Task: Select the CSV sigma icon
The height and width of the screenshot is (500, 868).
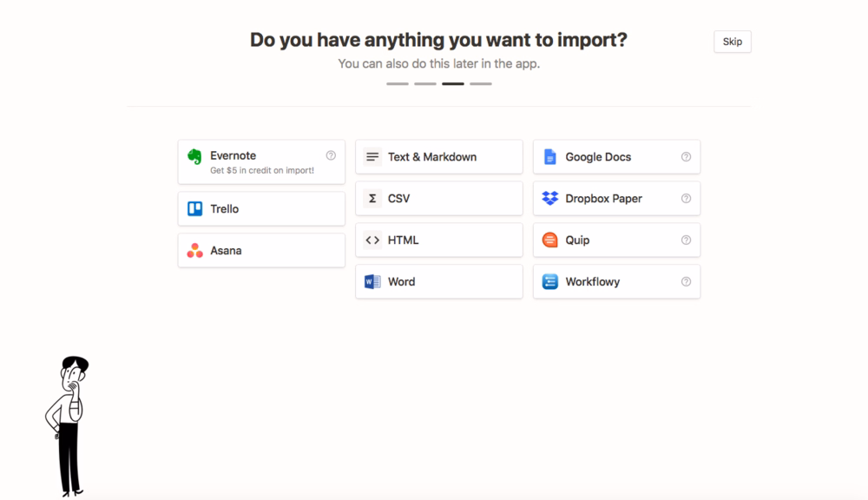Action: (372, 199)
